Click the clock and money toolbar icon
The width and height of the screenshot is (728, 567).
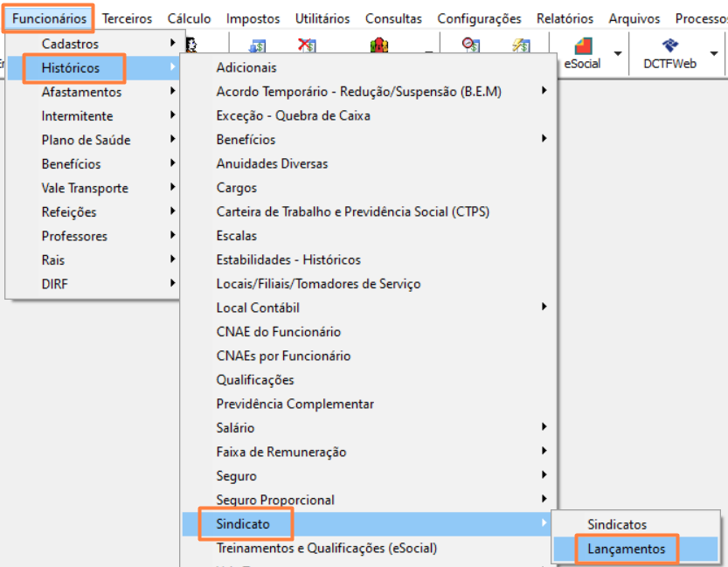pyautogui.click(x=471, y=45)
